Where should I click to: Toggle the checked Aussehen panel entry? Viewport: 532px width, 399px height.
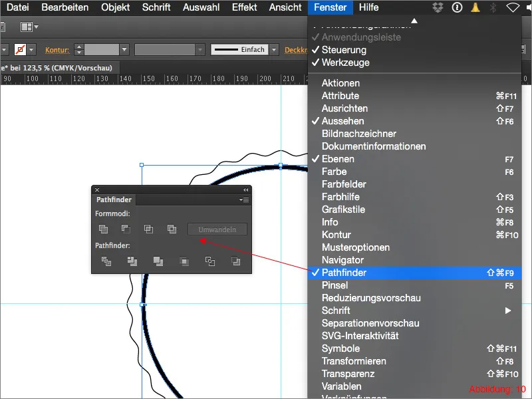click(414, 121)
